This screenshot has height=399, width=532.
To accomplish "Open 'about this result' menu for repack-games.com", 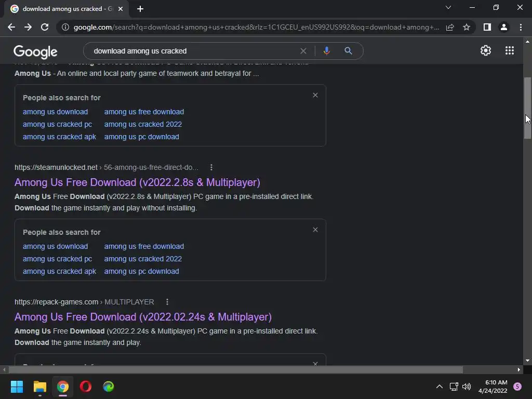I will 167,302.
